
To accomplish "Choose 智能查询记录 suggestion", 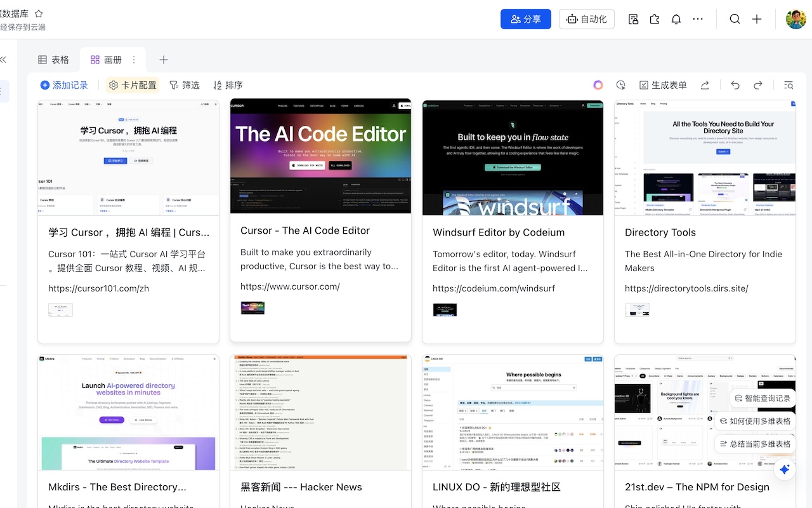I will point(762,398).
